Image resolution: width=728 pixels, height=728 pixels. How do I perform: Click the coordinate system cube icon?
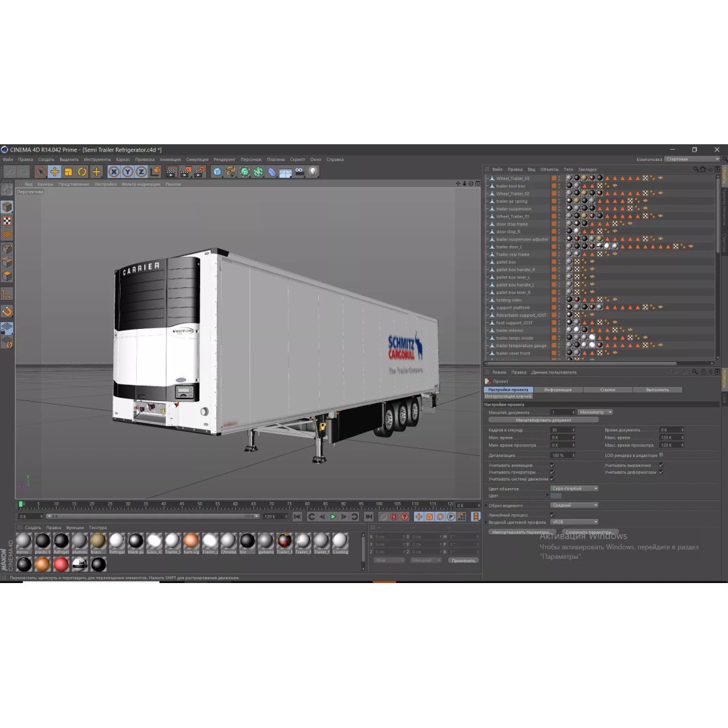click(155, 172)
